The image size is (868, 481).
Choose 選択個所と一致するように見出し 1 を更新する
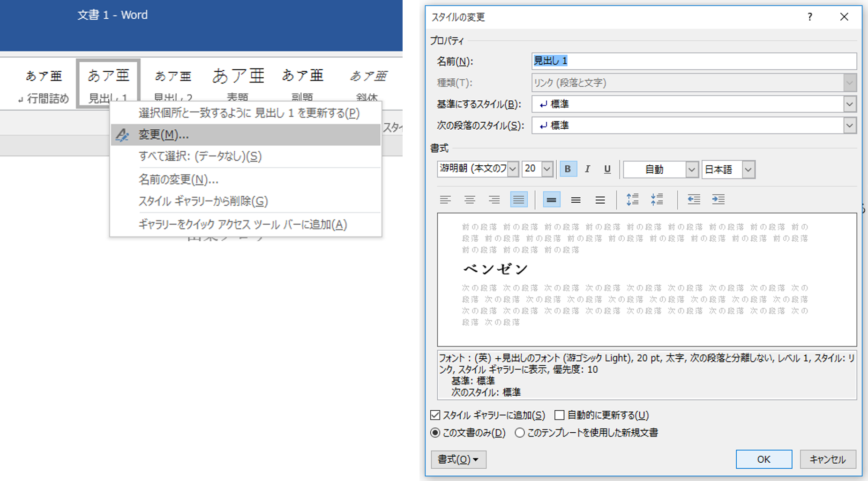click(246, 113)
